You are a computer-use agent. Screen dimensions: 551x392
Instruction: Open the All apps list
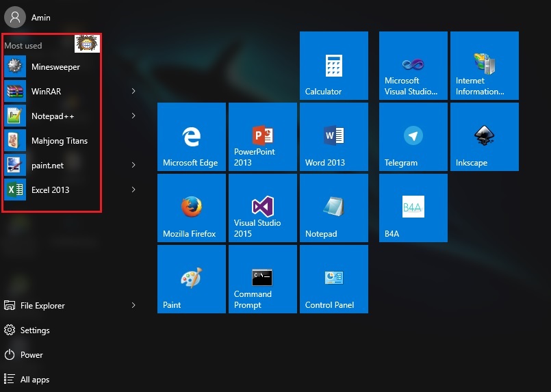[x=34, y=379]
